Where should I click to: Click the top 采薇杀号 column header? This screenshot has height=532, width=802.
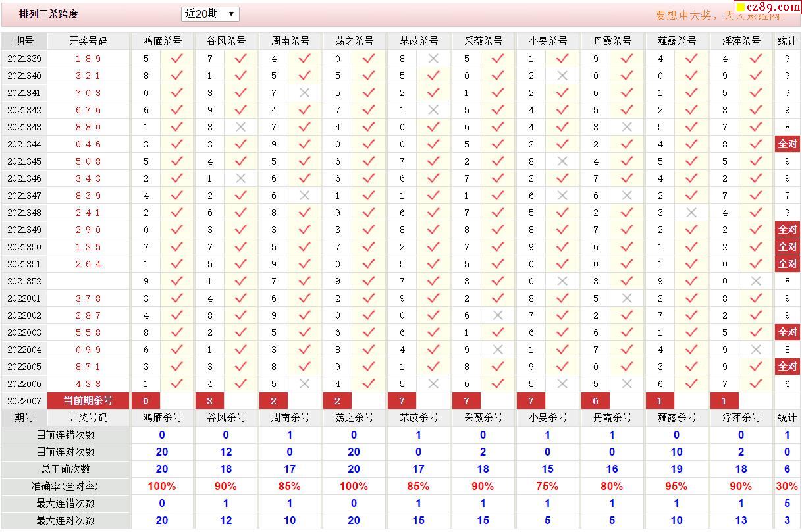(x=483, y=41)
